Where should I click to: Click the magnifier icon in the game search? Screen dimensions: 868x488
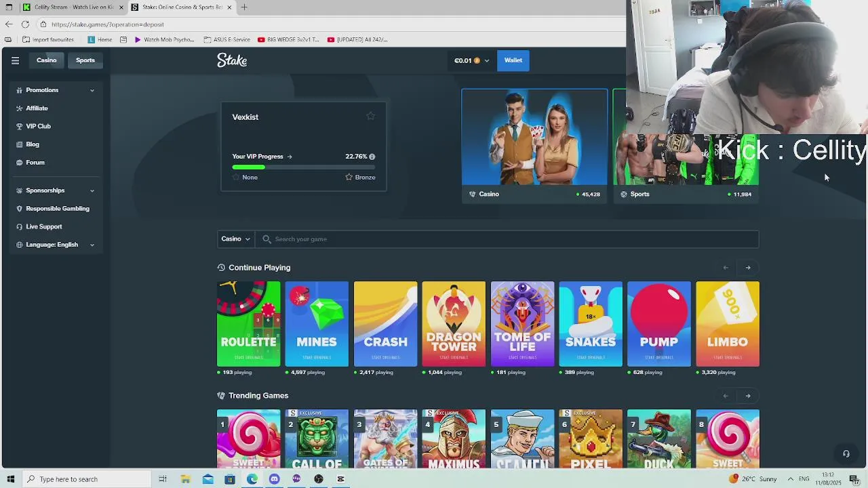(x=267, y=239)
